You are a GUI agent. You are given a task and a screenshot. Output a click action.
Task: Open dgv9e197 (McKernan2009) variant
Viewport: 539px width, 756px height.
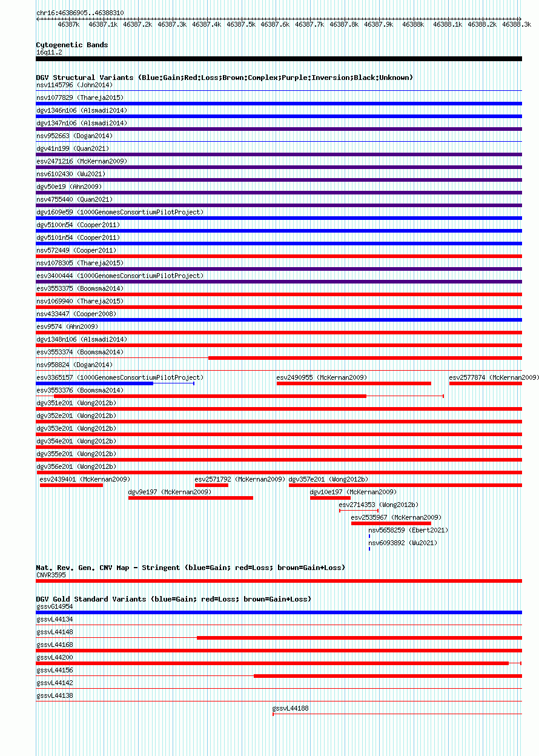pyautogui.click(x=170, y=492)
